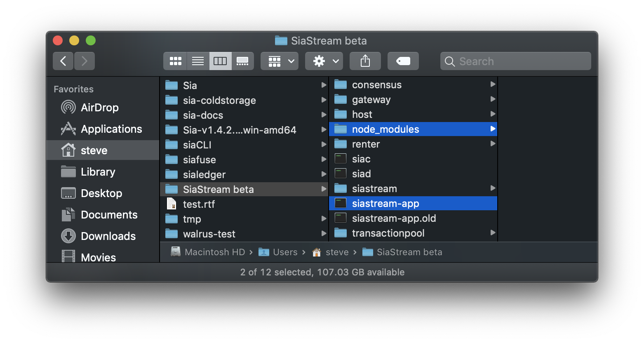Click the siastream-app executable icon
This screenshot has height=343, width=644.
point(341,203)
